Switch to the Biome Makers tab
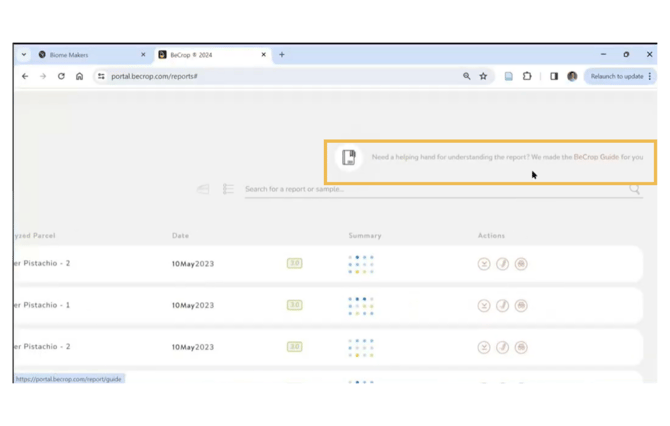The image size is (670, 426). pos(88,55)
